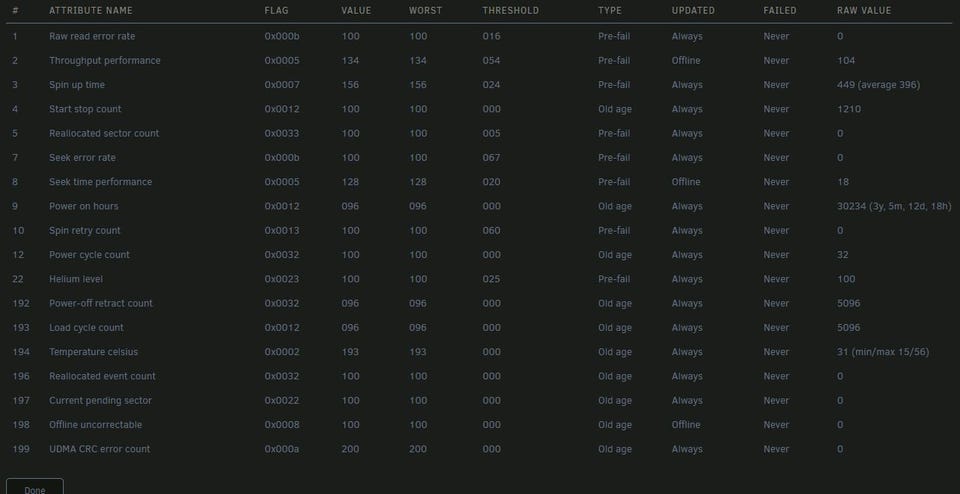Viewport: 960px width, 494px height.
Task: Select the Seek error rate attribute
Action: point(82,157)
